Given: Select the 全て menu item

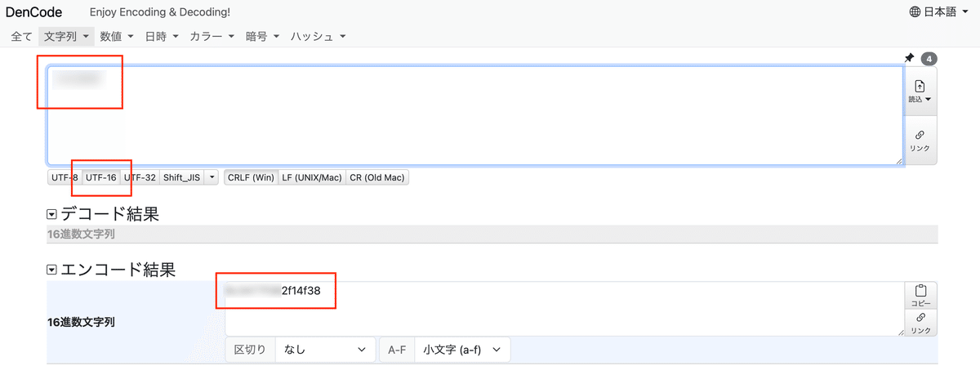Looking at the screenshot, I should (x=22, y=37).
